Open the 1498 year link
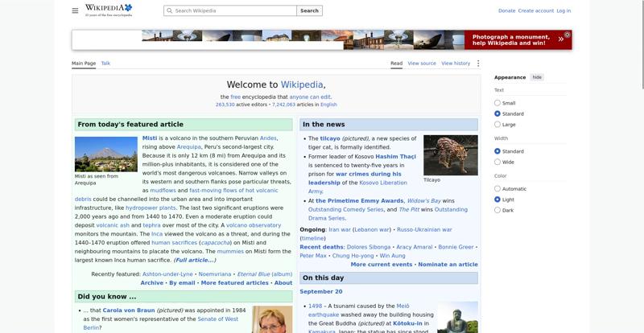The height and width of the screenshot is (333, 644). coord(315,306)
